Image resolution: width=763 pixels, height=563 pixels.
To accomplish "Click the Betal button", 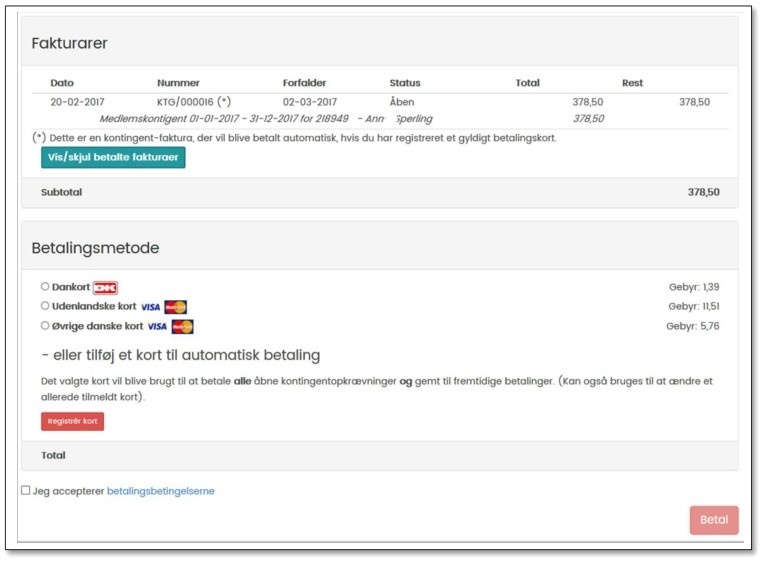I will coord(713,520).
